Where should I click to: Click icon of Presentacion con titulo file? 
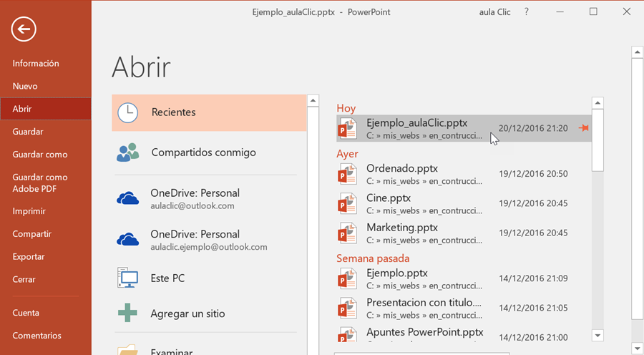coord(347,308)
